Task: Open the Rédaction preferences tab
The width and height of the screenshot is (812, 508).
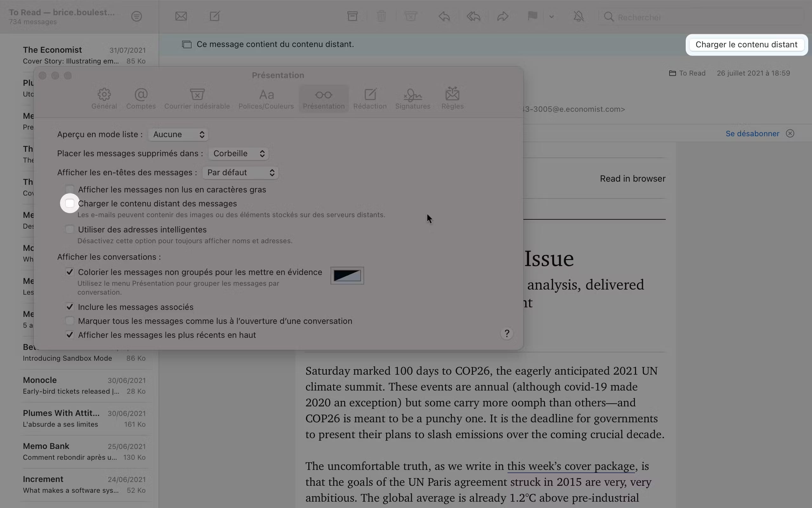Action: click(370, 99)
